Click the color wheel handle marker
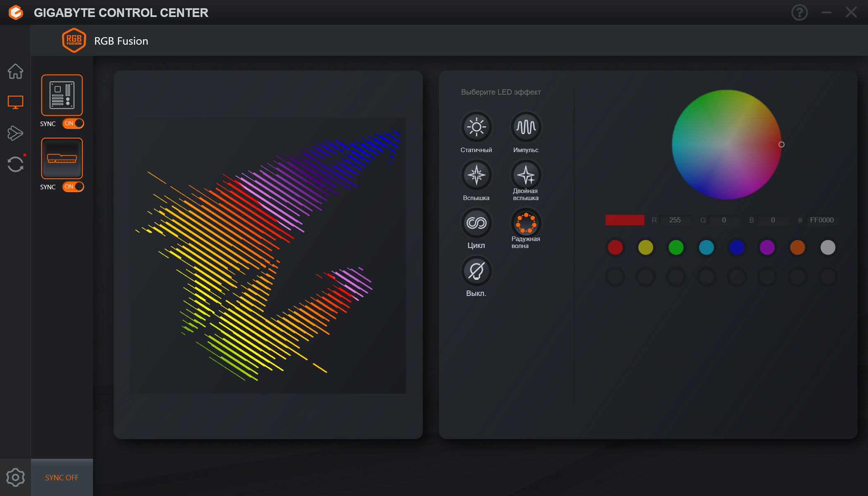 [781, 144]
